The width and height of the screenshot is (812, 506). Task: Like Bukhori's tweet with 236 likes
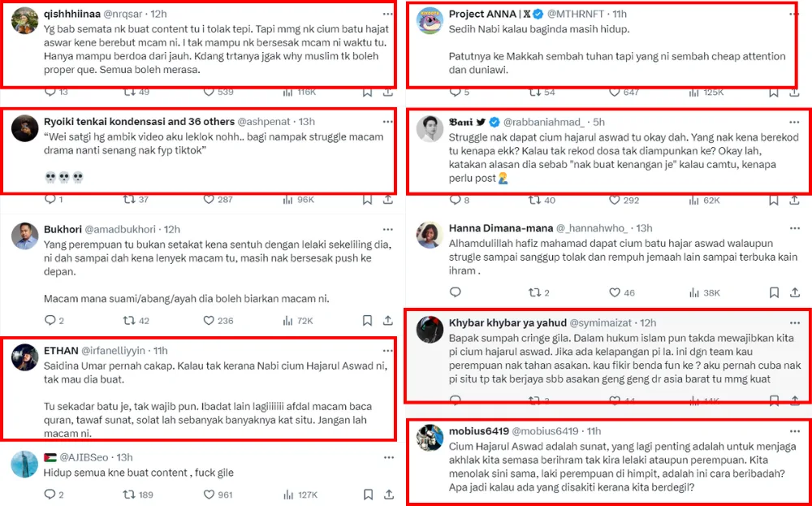209,321
